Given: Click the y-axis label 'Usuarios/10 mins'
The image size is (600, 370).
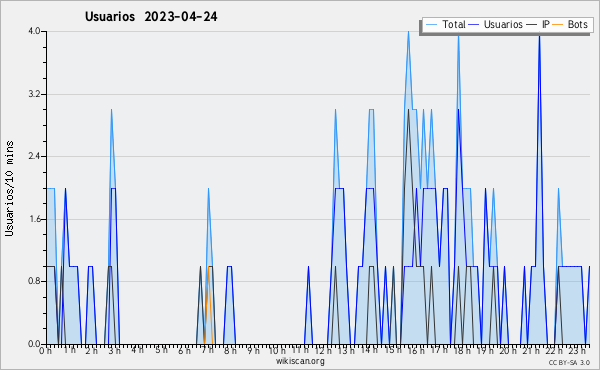Looking at the screenshot, I should pos(9,189).
